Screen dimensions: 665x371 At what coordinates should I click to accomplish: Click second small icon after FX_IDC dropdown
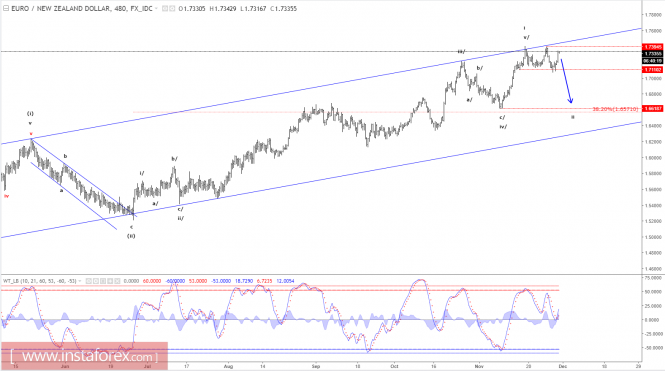coord(172,8)
